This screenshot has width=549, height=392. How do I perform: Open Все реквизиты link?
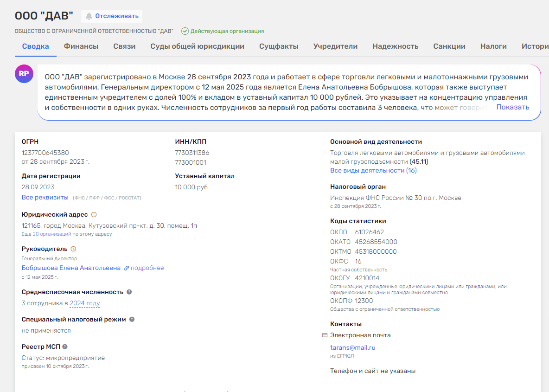45,198
